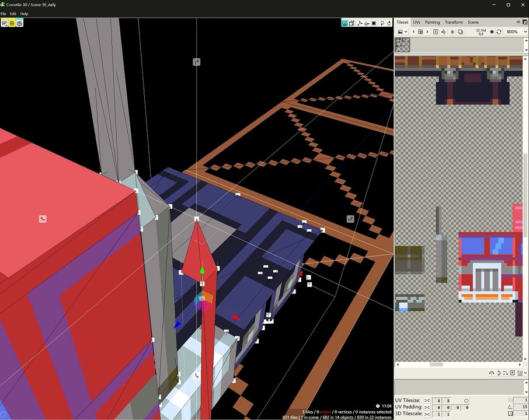Toggle the black square shading icon in the viewport toolbar
The height and width of the screenshot is (420, 529).
pyautogui.click(x=374, y=23)
